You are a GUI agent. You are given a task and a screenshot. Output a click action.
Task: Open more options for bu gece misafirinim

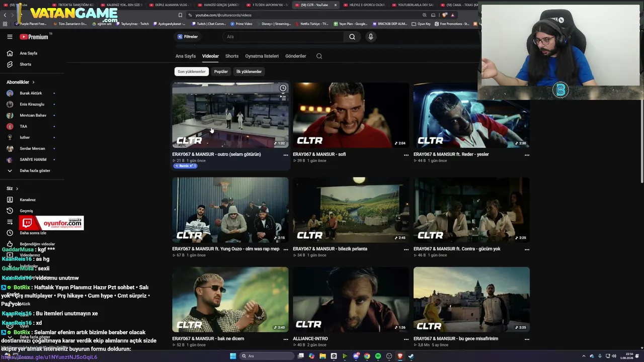tap(527, 339)
